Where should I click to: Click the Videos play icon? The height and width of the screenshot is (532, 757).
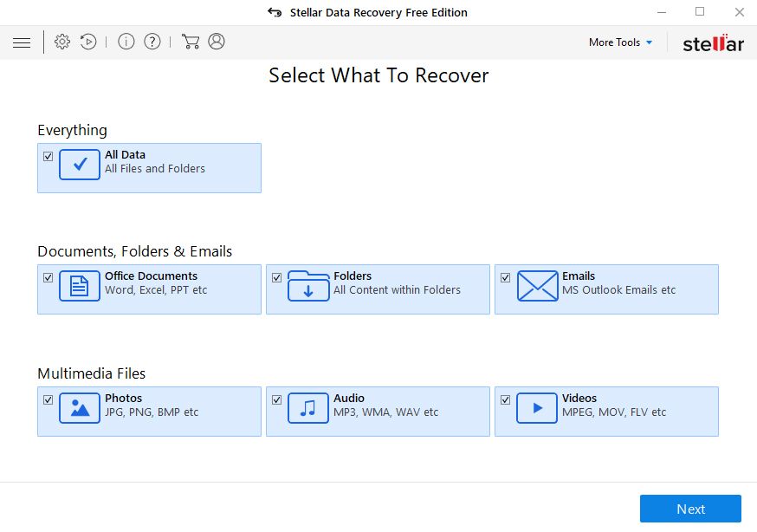537,405
